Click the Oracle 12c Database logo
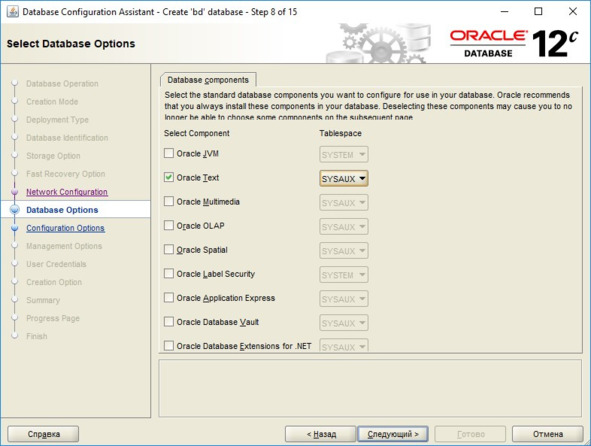591x446 pixels. point(514,44)
